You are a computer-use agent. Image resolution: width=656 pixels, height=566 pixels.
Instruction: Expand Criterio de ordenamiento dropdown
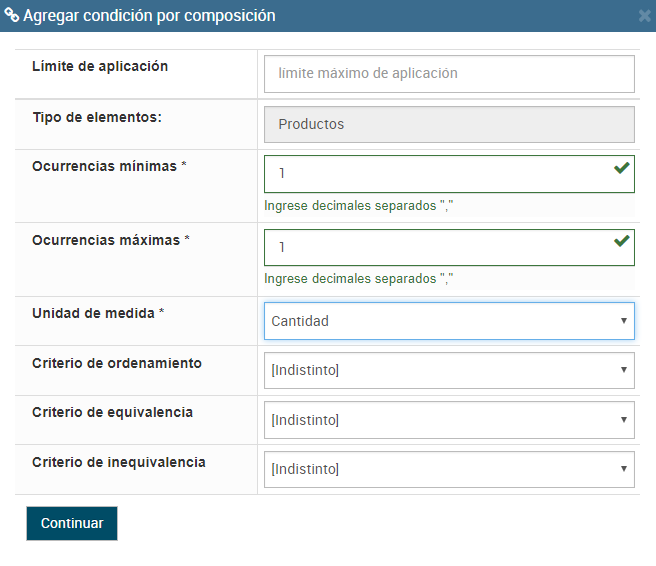pyautogui.click(x=449, y=370)
